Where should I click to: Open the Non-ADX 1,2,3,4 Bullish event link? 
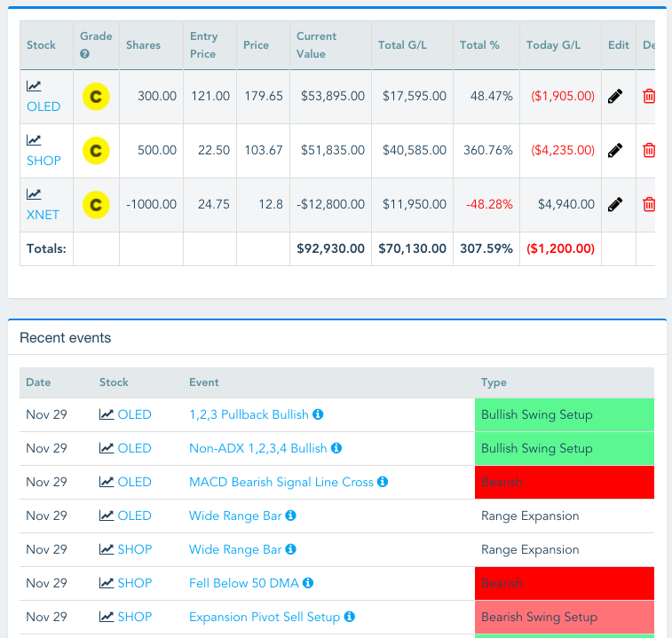pos(258,448)
